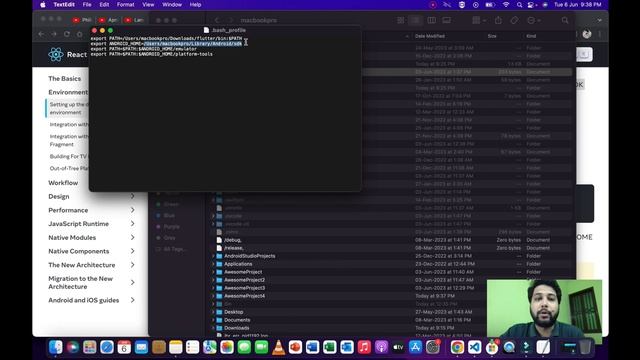Viewport: 640px width, 360px height.
Task: Open System Settings from the Dock
Action: (433, 347)
